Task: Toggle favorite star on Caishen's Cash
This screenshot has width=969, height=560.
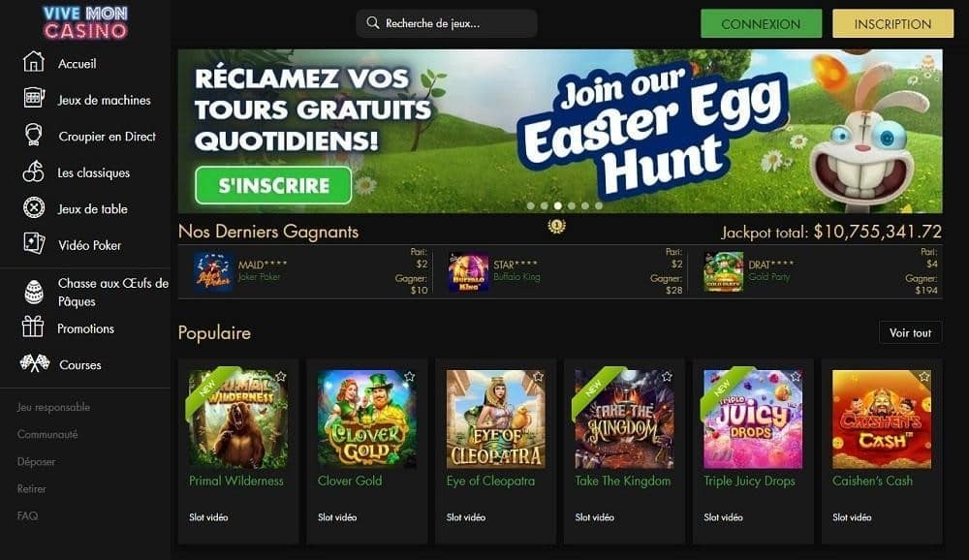Action: point(923,377)
